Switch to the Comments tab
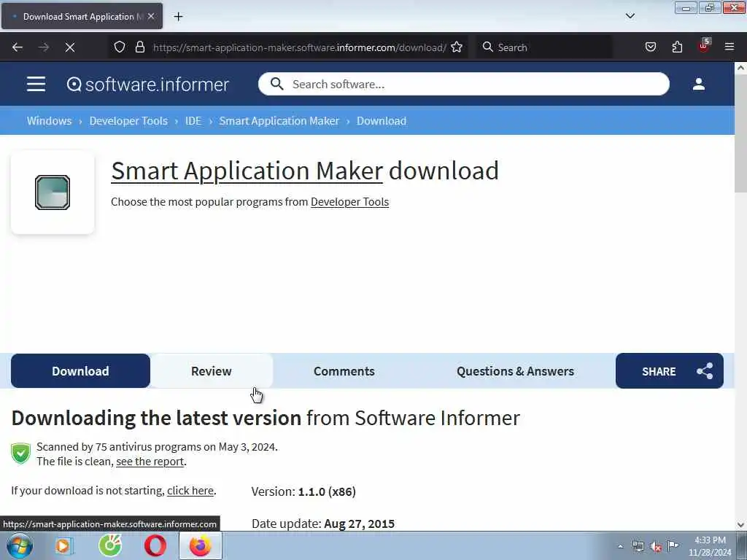 344,371
